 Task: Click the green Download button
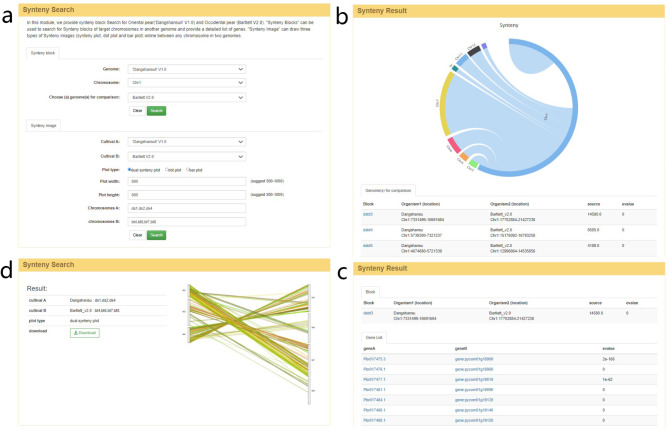[85, 333]
